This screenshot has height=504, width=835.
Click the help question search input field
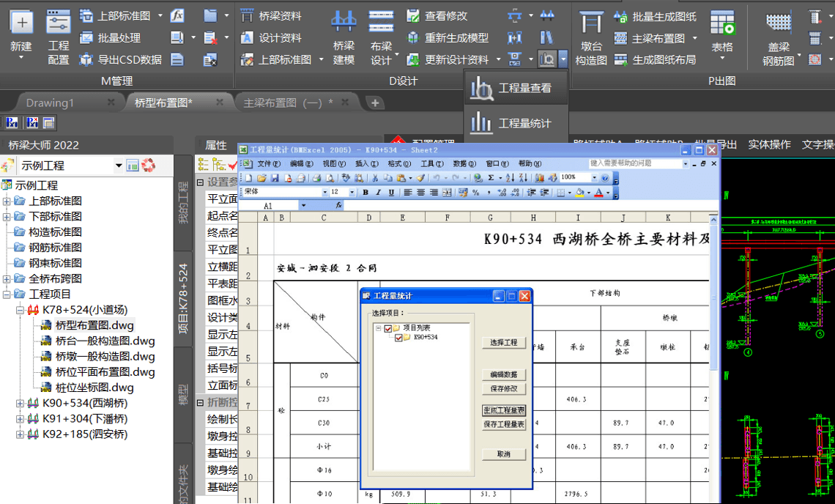click(634, 163)
